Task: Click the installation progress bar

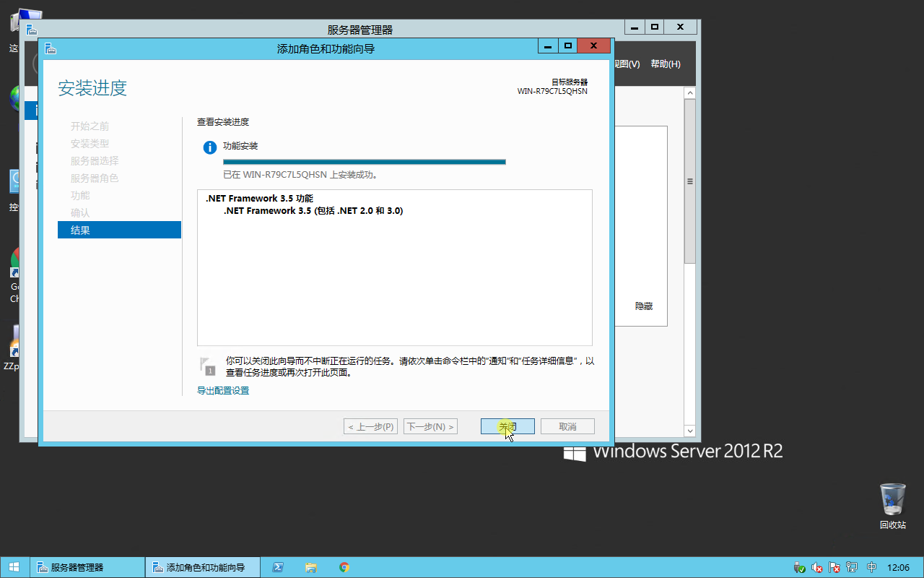Action: pyautogui.click(x=365, y=162)
